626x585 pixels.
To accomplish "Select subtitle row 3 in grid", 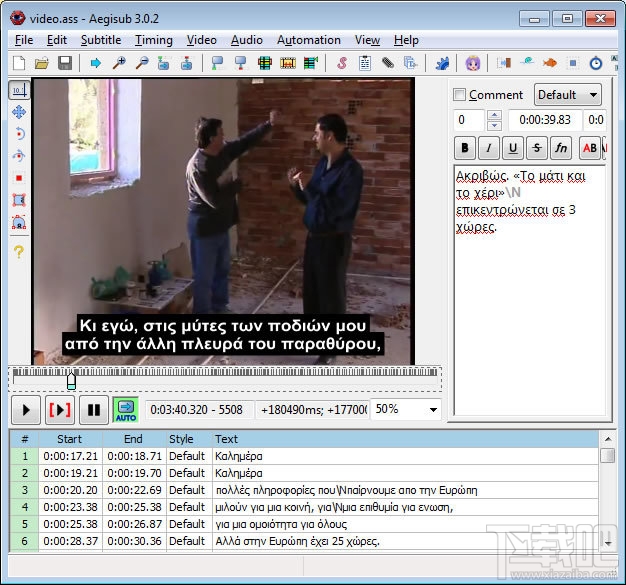I will click(x=303, y=490).
